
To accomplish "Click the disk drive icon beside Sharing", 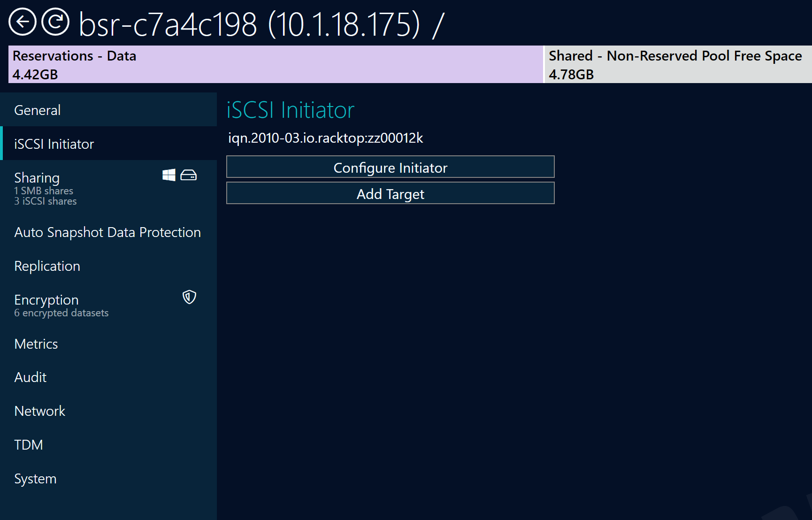I will [188, 175].
